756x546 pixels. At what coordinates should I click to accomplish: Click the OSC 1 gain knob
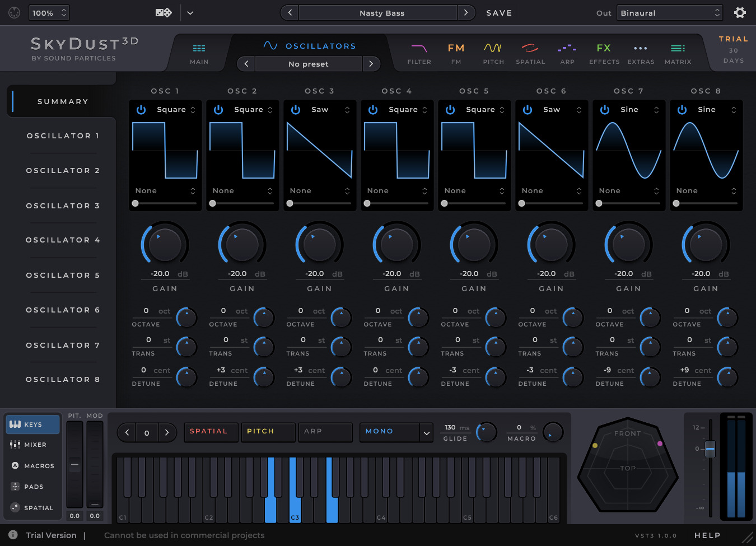click(x=165, y=244)
